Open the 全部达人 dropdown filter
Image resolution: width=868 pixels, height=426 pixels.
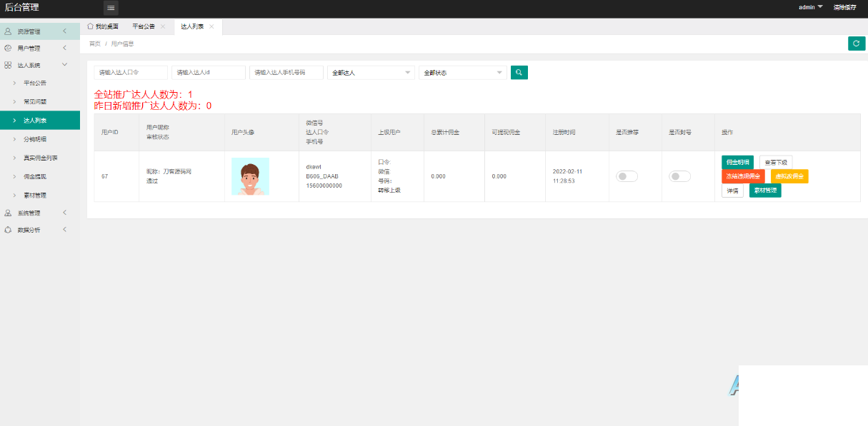pos(371,73)
